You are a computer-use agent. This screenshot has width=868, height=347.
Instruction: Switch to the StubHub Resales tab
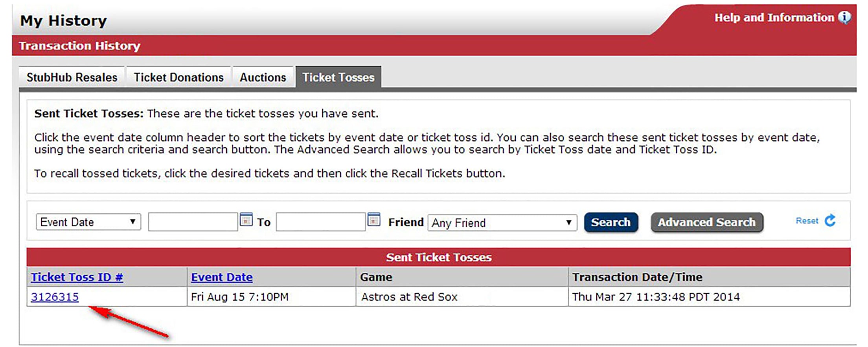[72, 77]
